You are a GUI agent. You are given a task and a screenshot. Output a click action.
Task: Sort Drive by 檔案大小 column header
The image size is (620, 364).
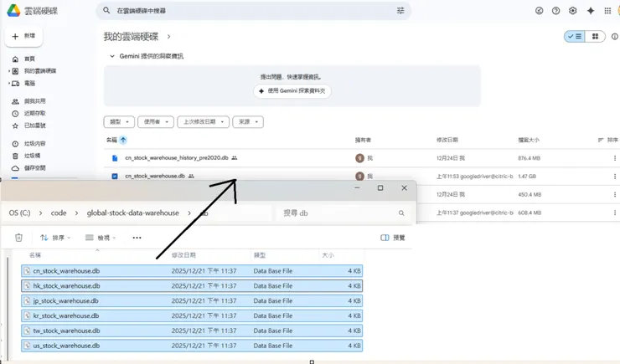(x=529, y=140)
